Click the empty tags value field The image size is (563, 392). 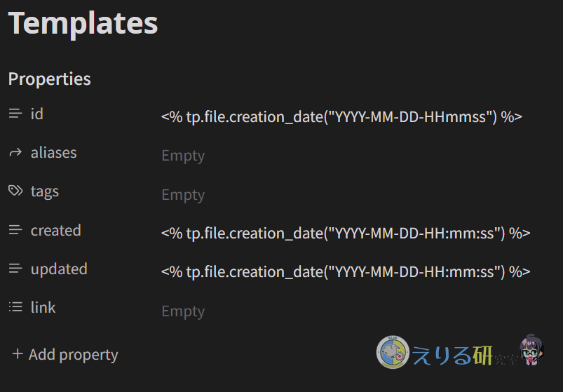tap(183, 195)
